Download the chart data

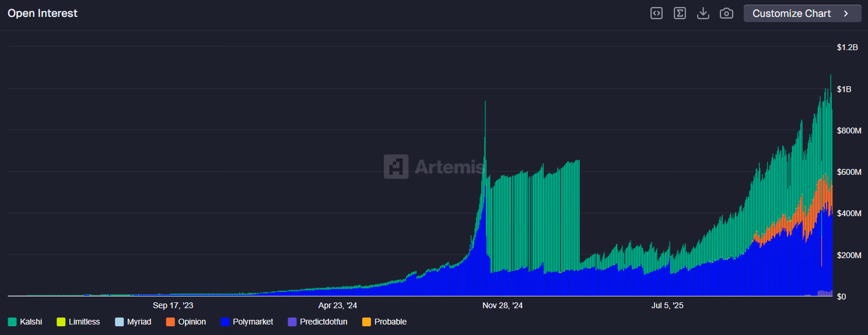pyautogui.click(x=703, y=13)
